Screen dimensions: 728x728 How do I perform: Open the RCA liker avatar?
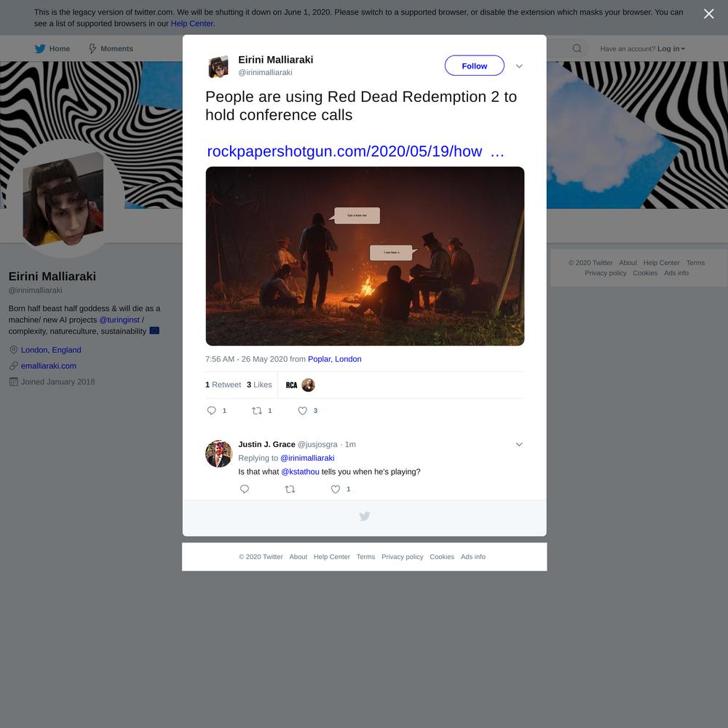coord(291,385)
